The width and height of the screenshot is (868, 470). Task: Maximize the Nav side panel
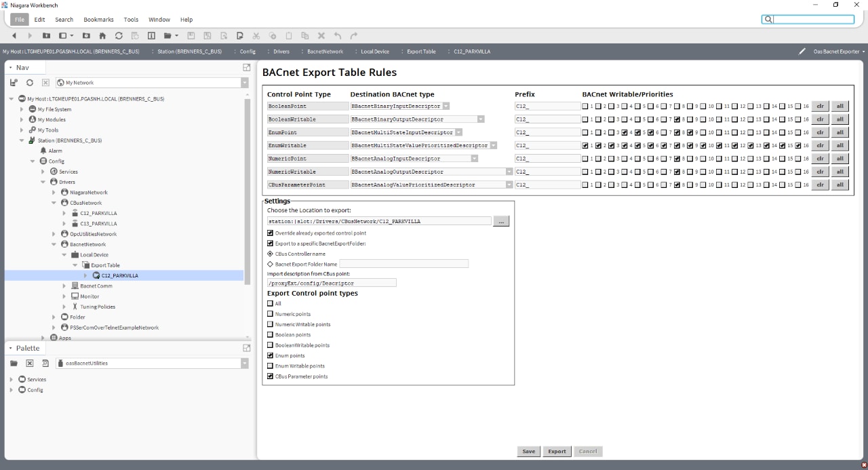pos(247,67)
